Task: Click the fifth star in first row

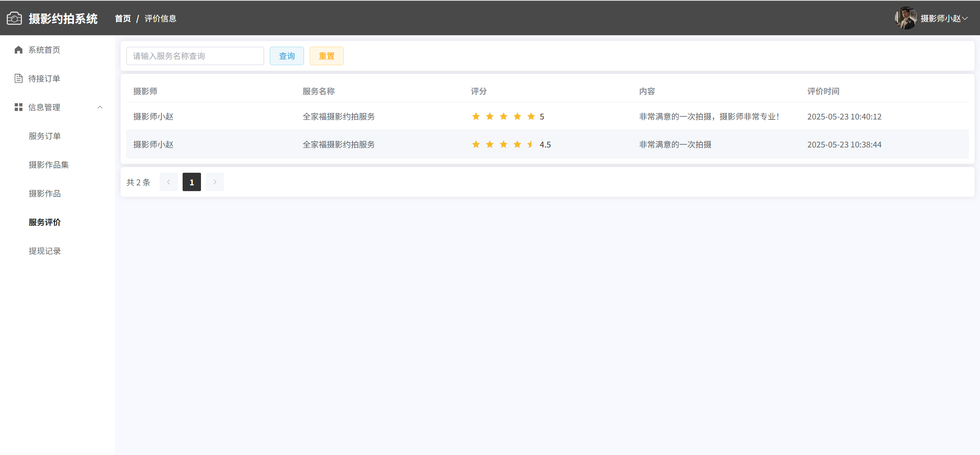Action: pyautogui.click(x=531, y=116)
